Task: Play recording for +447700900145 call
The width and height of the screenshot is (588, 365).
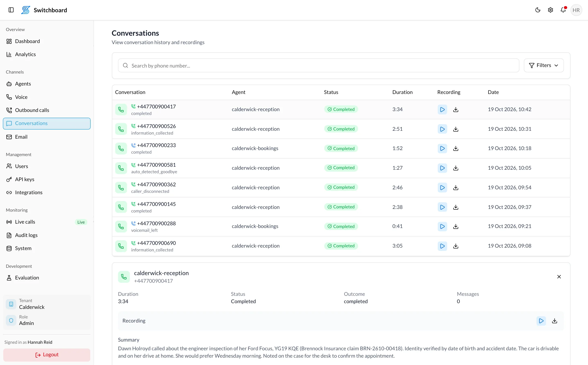Action: click(442, 207)
